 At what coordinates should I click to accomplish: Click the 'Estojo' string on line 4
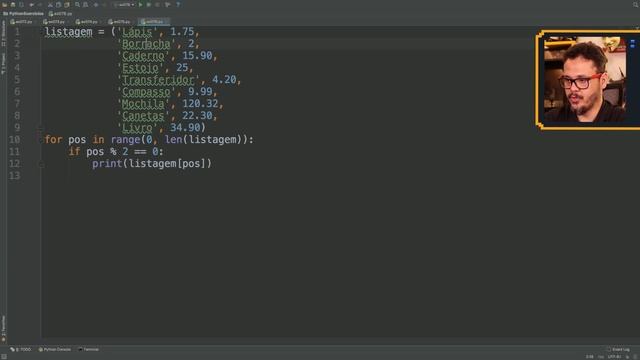[140, 68]
